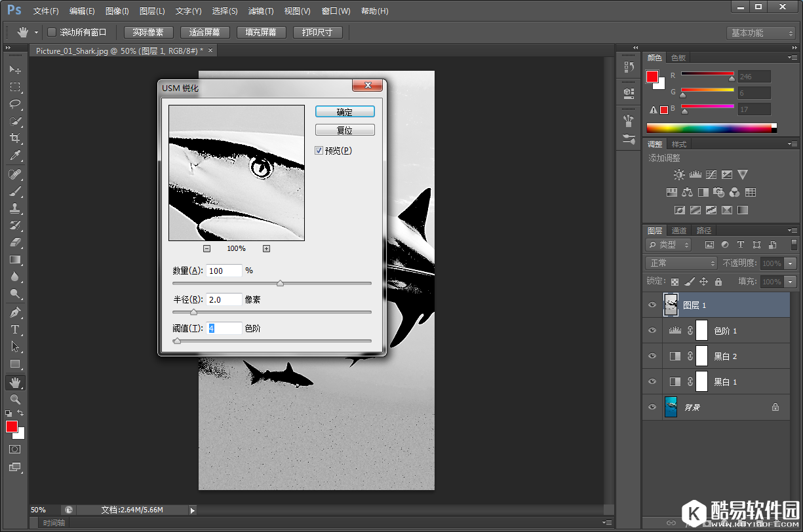Expand the layer opacity 不透明度 dropdown arrow
Image resolution: width=803 pixels, height=532 pixels.
(790, 263)
